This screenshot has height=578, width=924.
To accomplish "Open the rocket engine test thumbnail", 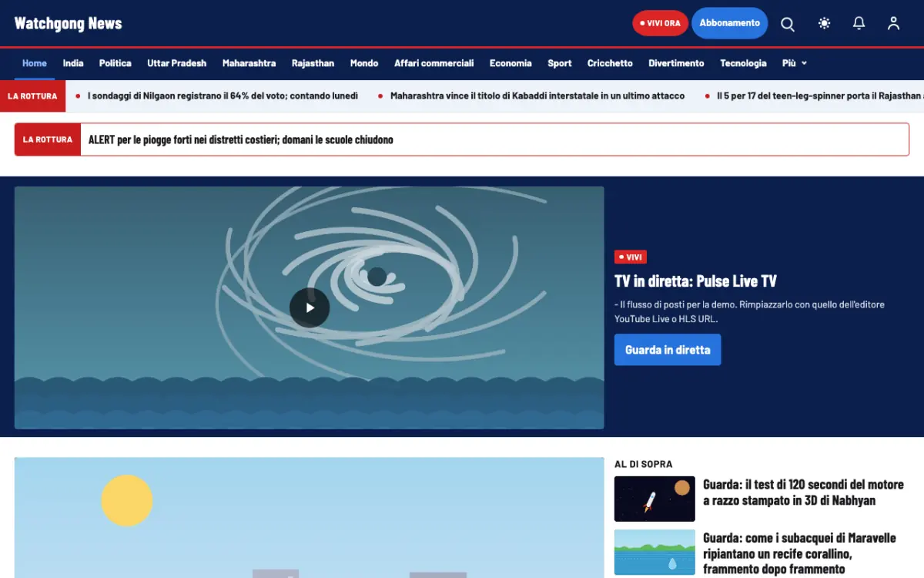I will pos(654,499).
